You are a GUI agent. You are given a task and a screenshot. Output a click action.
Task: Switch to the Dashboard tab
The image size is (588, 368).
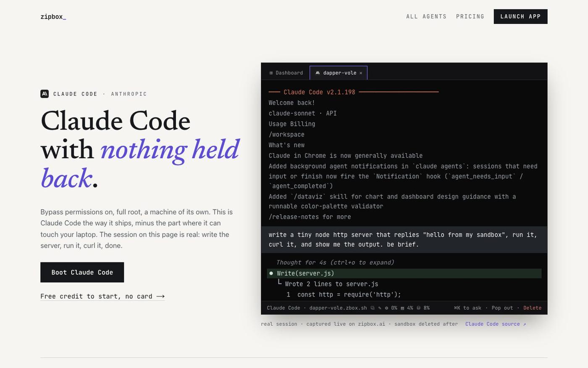[x=286, y=73]
